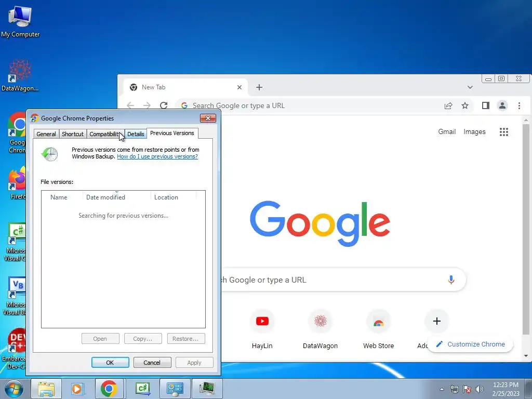Image resolution: width=532 pixels, height=399 pixels.
Task: Close the New Tab tab
Action: [x=239, y=87]
